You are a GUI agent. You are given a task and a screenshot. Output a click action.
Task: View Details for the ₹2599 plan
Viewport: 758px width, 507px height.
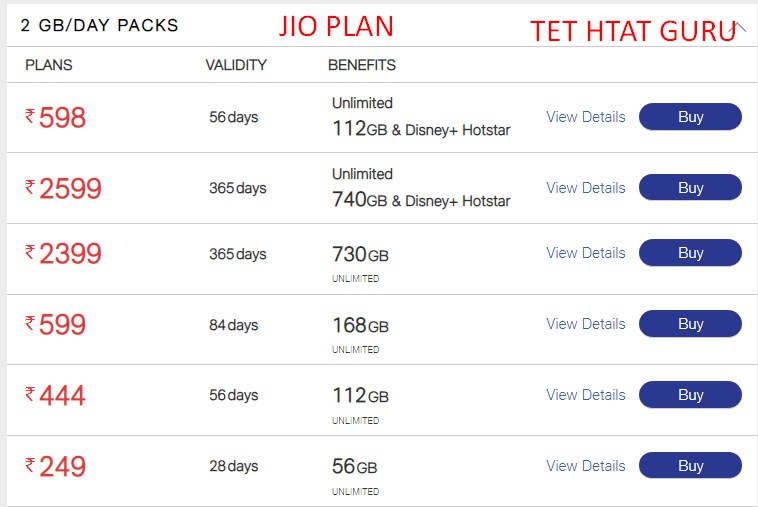(x=586, y=188)
